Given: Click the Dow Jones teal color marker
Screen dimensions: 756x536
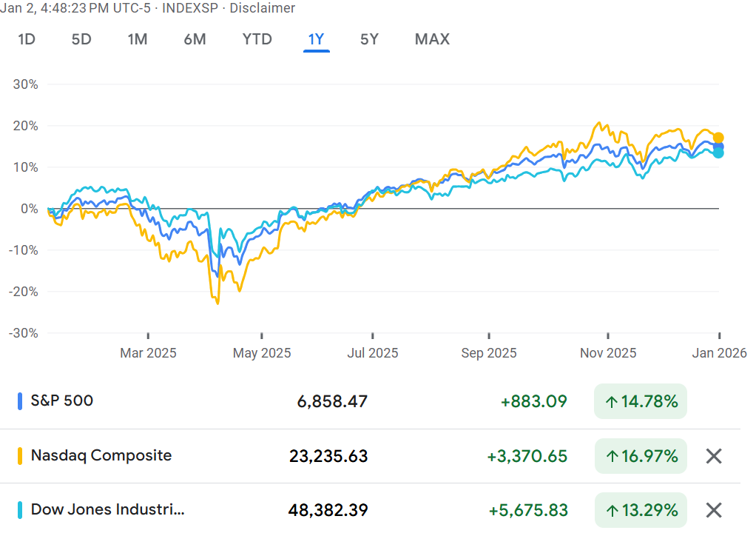Looking at the screenshot, I should pos(20,510).
